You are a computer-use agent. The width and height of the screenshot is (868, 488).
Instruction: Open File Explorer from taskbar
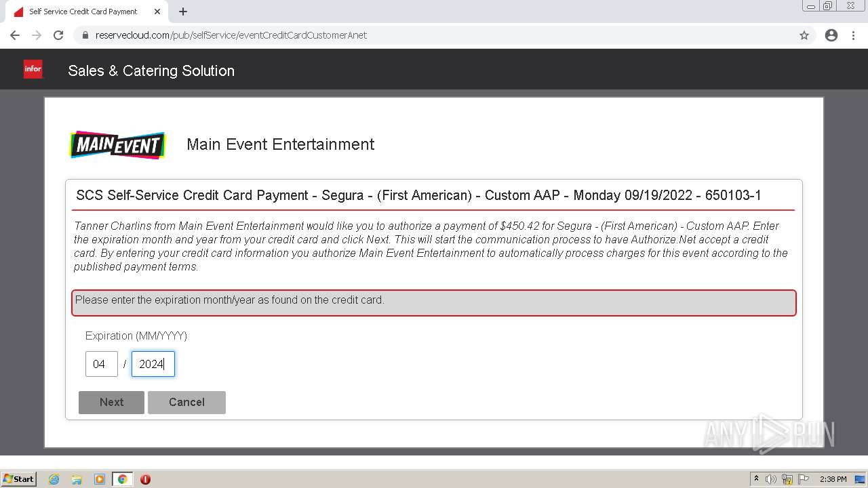point(77,479)
